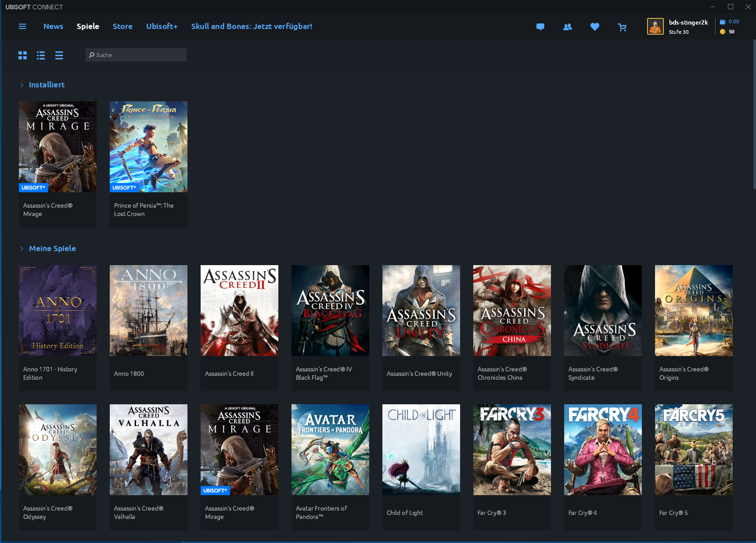
Task: Open Skull and Bones: Jetzt verfügbar! link
Action: coord(252,26)
